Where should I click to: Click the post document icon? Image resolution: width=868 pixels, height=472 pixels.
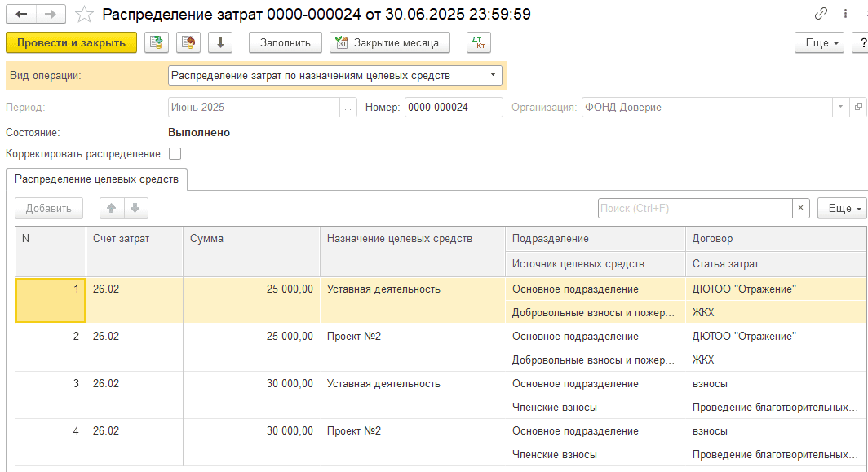(x=188, y=42)
